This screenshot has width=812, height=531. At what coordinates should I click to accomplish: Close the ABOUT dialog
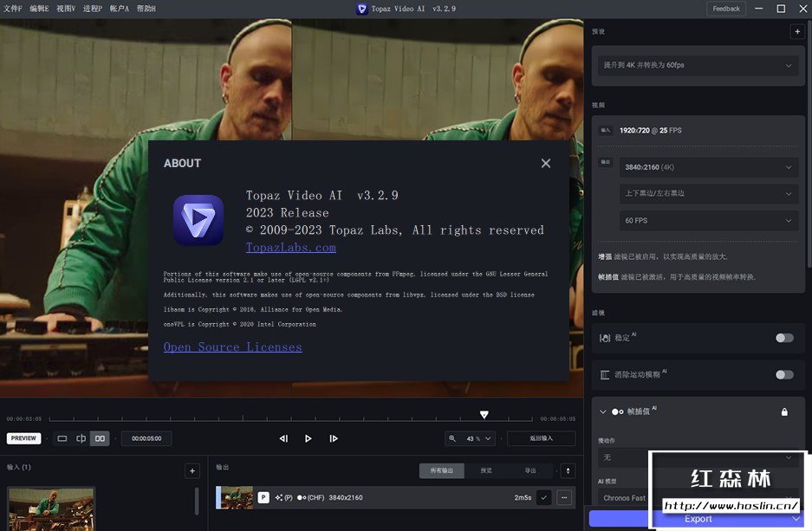coord(545,164)
